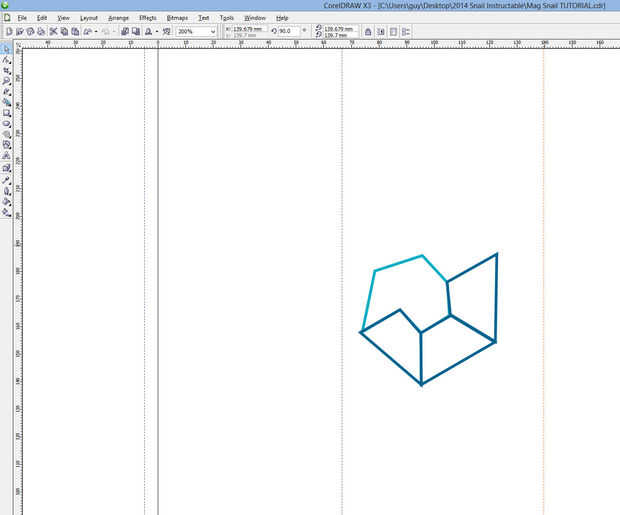Select the Shape tool
The height and width of the screenshot is (515, 620).
pos(6,60)
